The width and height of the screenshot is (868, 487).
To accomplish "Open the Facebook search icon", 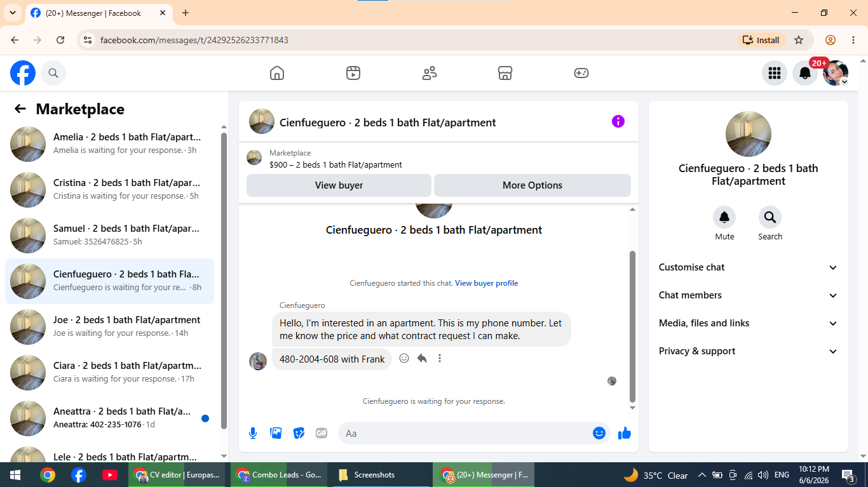I will click(53, 73).
